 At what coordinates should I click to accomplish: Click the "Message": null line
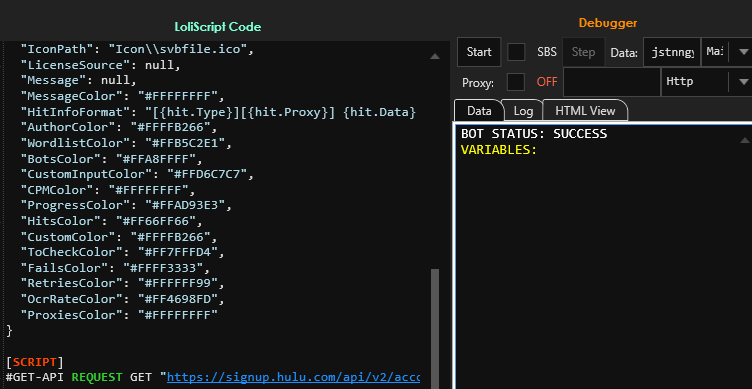pyautogui.click(x=79, y=81)
